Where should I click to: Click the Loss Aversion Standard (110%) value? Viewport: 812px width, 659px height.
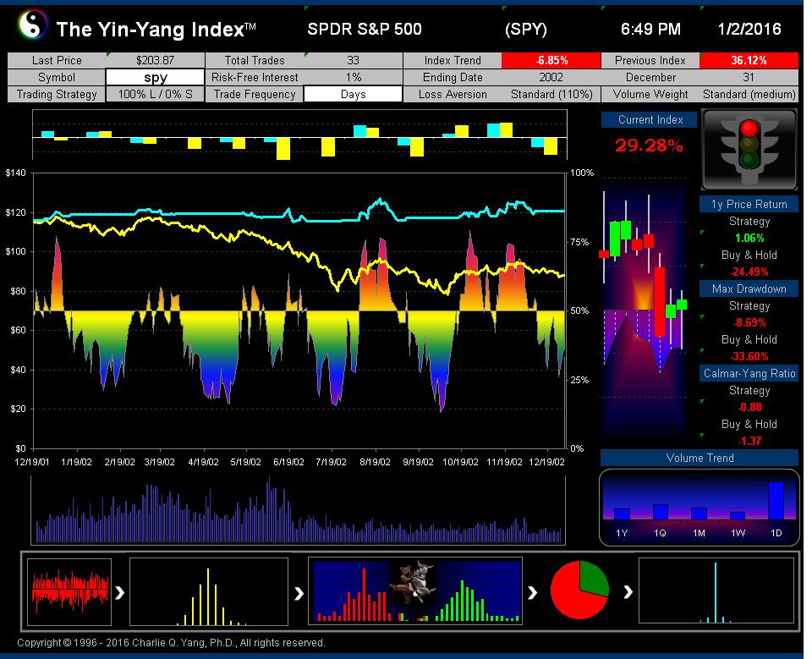pos(551,94)
